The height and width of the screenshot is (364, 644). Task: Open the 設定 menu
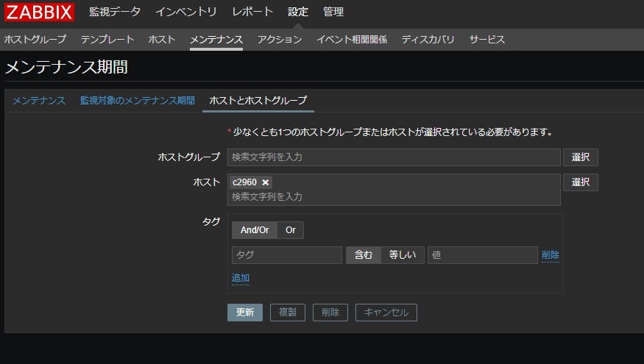(298, 12)
